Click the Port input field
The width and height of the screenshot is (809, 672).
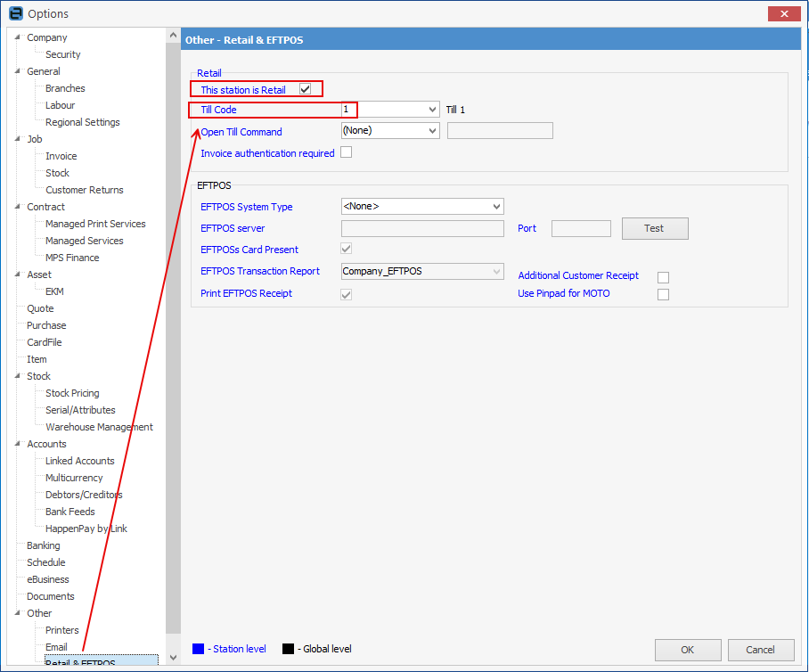pyautogui.click(x=581, y=228)
